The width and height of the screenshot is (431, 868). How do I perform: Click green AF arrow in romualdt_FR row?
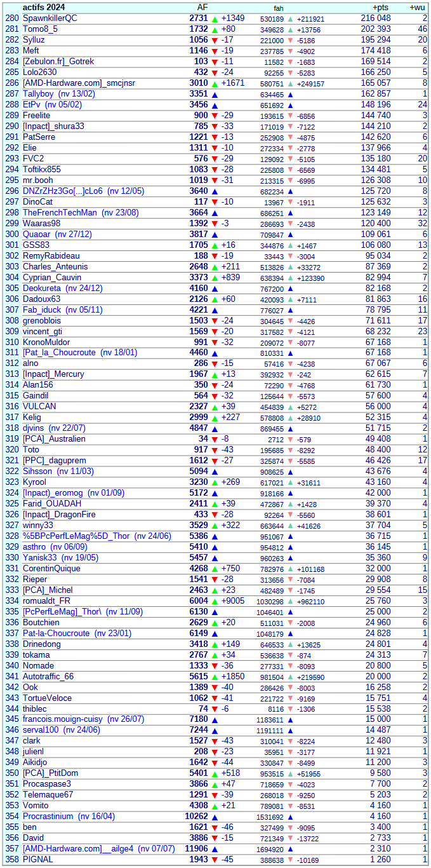coord(215,601)
